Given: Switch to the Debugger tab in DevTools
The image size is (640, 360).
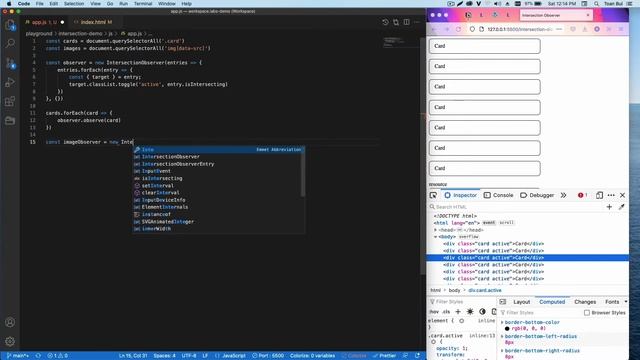Looking at the screenshot, I should point(537,195).
